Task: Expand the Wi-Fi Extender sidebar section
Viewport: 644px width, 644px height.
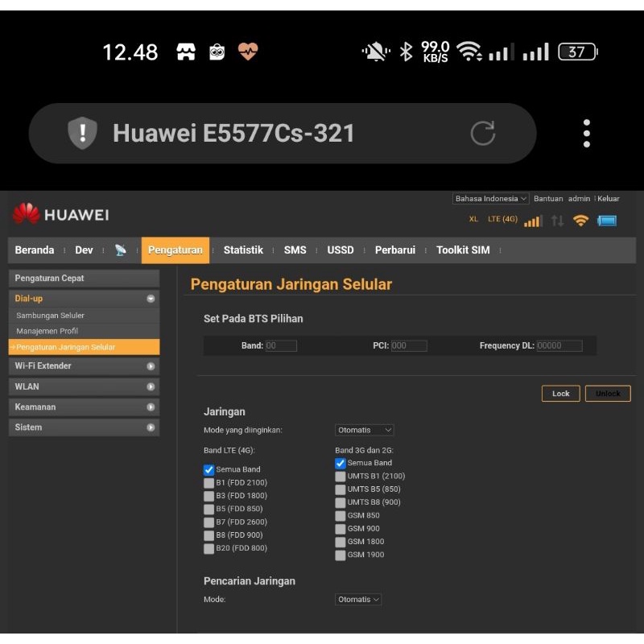Action: coord(84,366)
